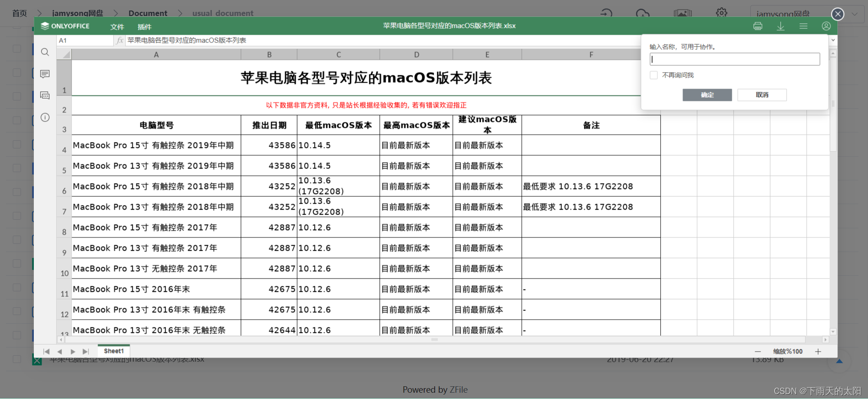
Task: Select column D header
Action: [x=416, y=54]
